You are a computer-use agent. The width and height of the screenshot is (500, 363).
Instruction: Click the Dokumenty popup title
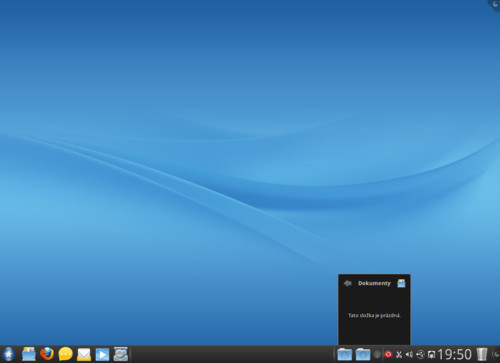pos(374,283)
